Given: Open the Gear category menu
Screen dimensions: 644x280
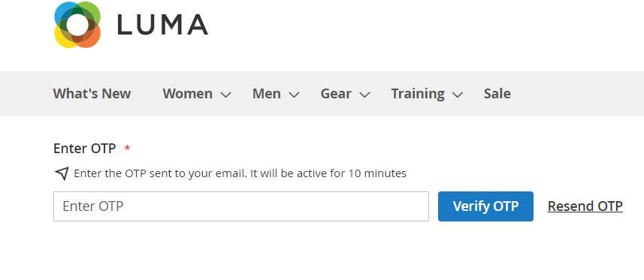Looking at the screenshot, I should pyautogui.click(x=336, y=94).
